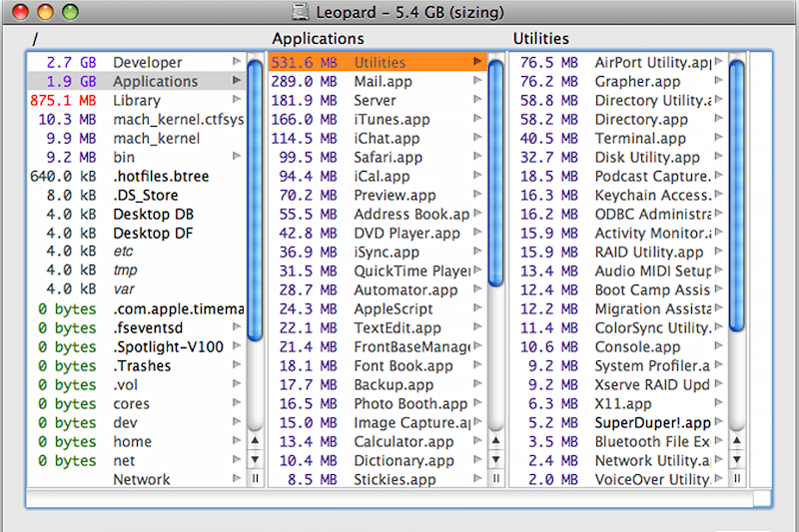Select the cores folder
799x532 pixels.
pyautogui.click(x=137, y=403)
